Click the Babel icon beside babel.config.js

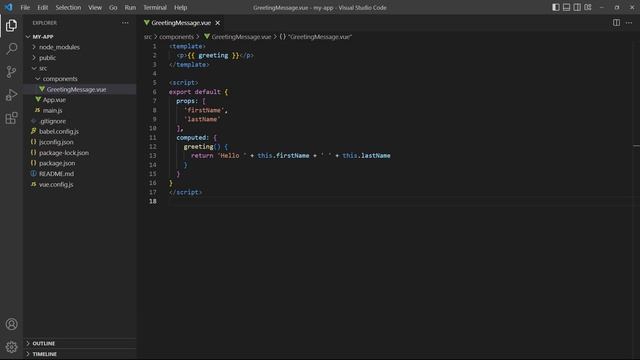[33, 131]
